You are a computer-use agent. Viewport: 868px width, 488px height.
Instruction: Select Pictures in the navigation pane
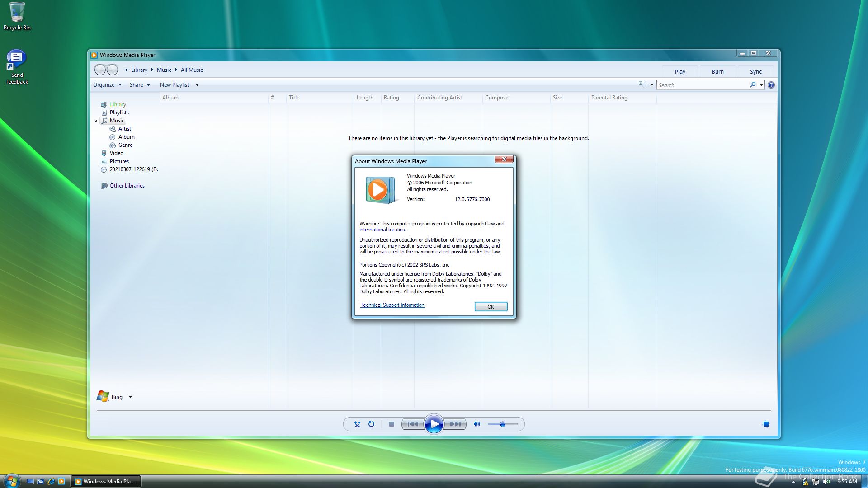pyautogui.click(x=115, y=161)
